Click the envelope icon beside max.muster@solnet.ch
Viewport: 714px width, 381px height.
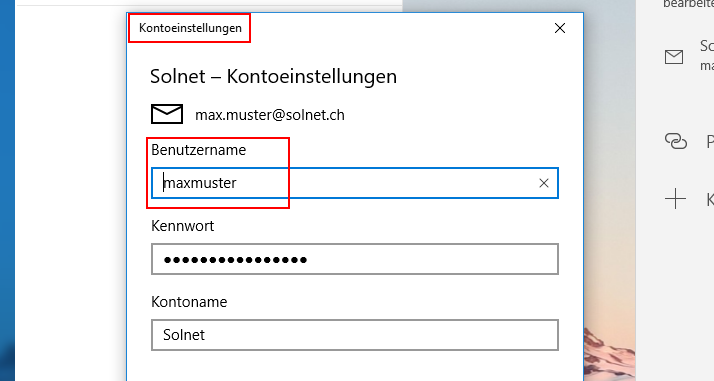[x=167, y=114]
